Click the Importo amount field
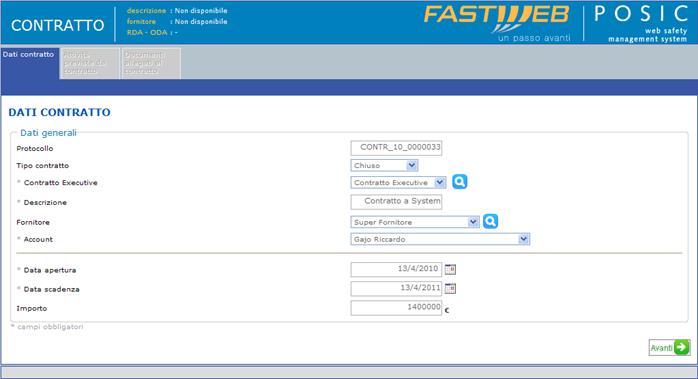This screenshot has width=698, height=379. (x=396, y=308)
